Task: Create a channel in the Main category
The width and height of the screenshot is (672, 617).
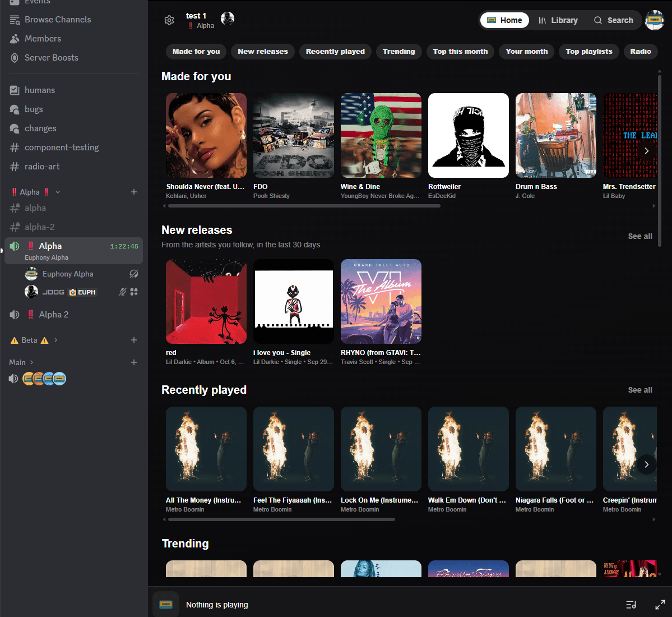Action: (x=134, y=362)
